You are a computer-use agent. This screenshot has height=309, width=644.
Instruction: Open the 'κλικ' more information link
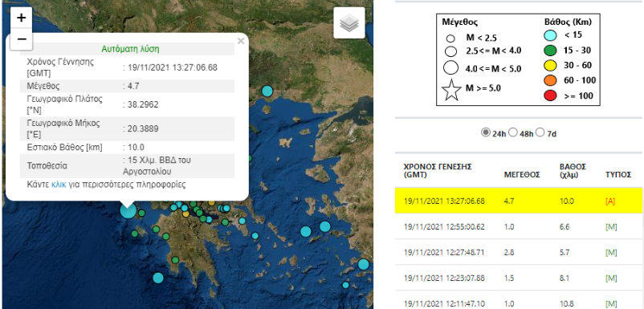click(x=59, y=185)
